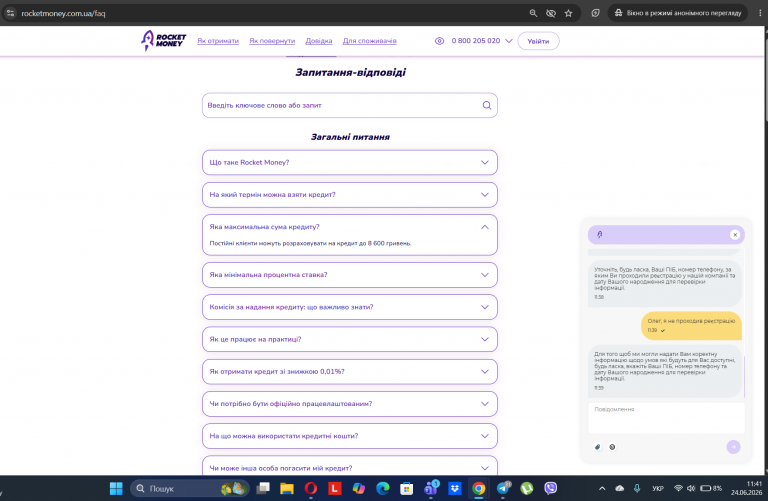Expand Чи може інша особа погасити мій кредит?
Viewport: 768px width, 501px height.
tap(350, 468)
